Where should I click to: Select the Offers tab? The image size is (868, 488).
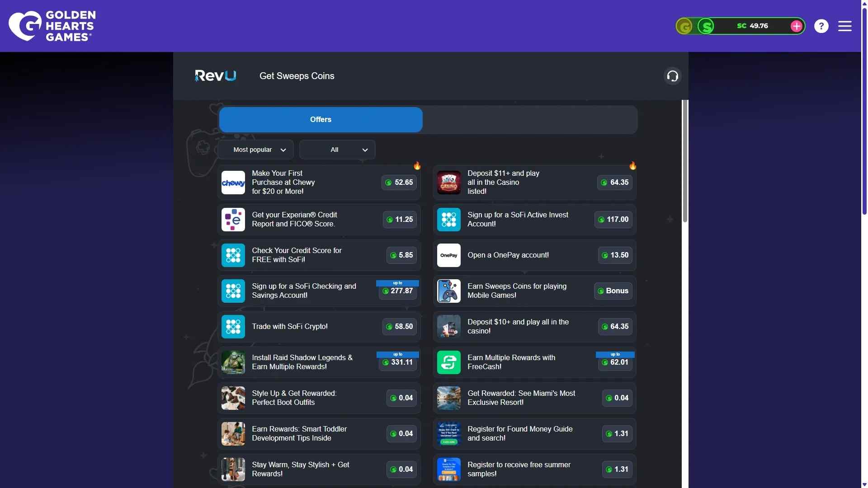tap(321, 120)
